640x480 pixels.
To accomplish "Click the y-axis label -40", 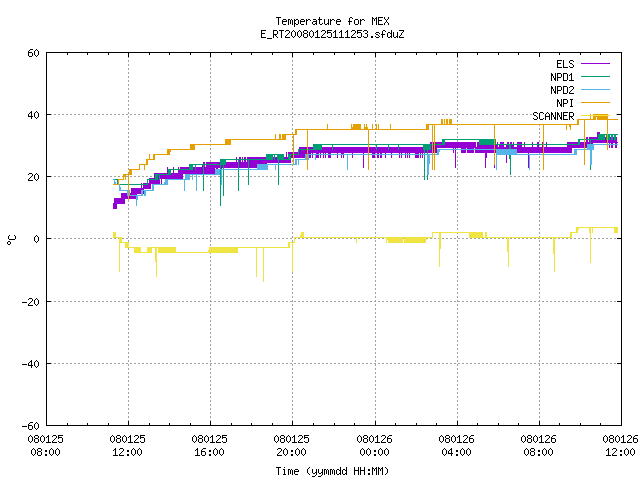I will tap(31, 364).
